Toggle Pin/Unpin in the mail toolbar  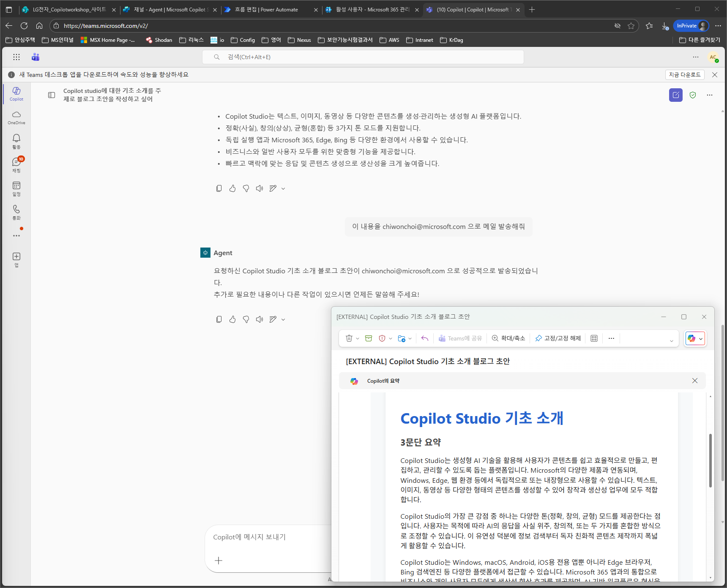tap(558, 338)
